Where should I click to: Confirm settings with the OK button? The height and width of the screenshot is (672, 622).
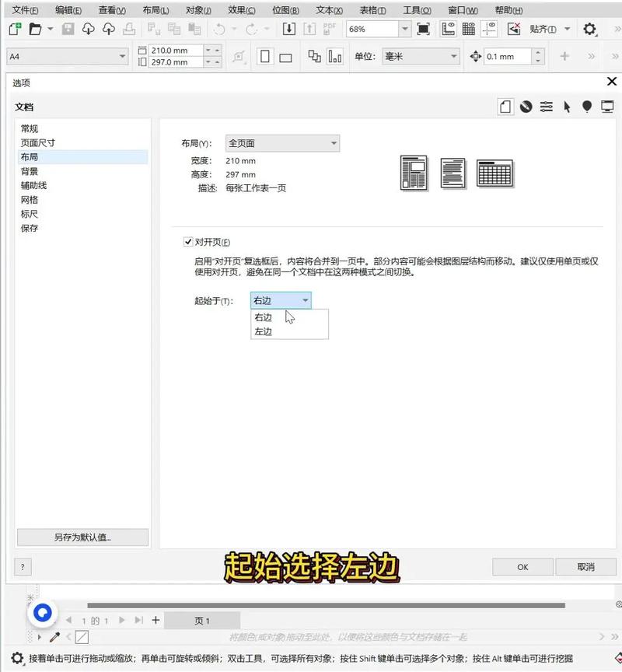coord(522,567)
